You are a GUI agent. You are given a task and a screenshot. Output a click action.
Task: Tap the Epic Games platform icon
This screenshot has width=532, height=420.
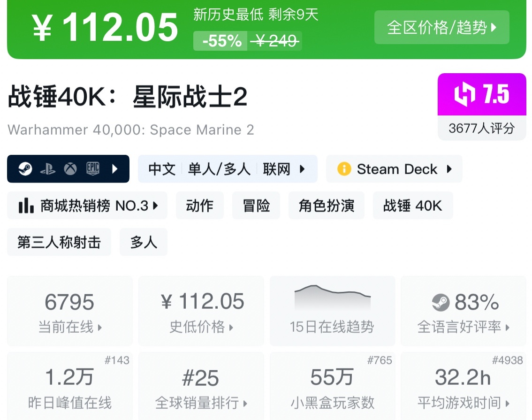coord(92,168)
